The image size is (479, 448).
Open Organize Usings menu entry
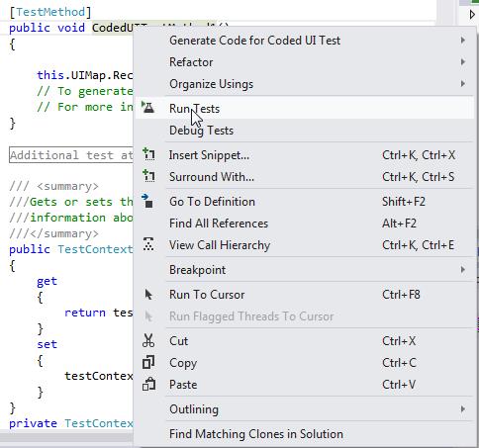coord(306,84)
